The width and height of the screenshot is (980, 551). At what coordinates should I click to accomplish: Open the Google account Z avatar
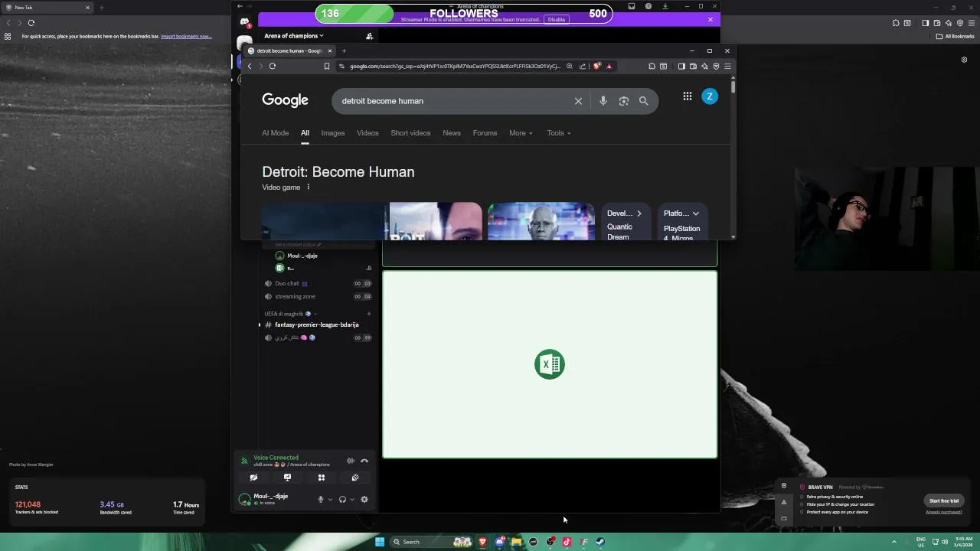(x=710, y=96)
